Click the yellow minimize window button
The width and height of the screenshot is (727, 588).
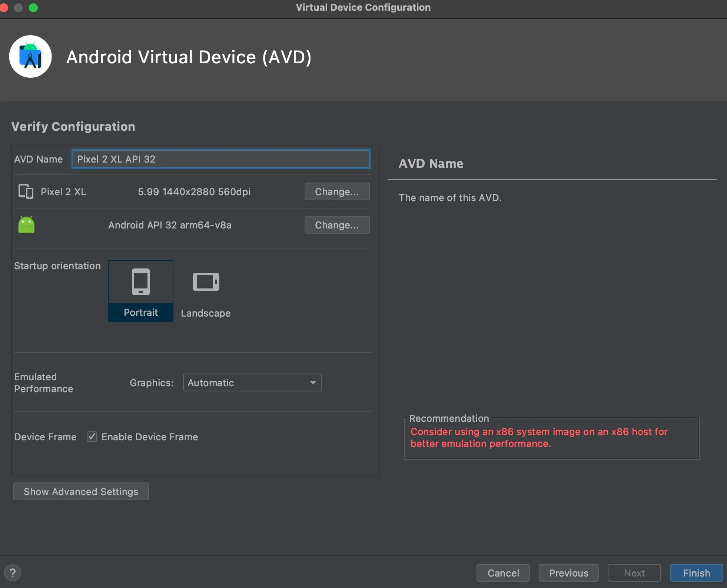(19, 7)
